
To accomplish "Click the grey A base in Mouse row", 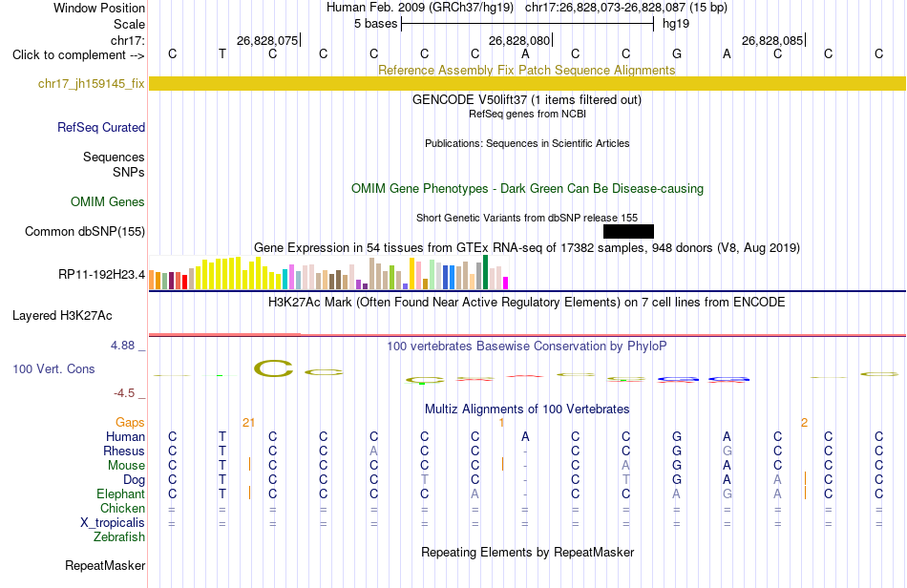I will pyautogui.click(x=626, y=466).
